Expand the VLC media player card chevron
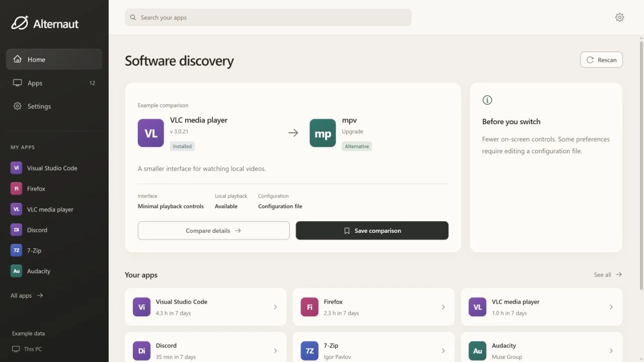The image size is (644, 362). (x=611, y=307)
